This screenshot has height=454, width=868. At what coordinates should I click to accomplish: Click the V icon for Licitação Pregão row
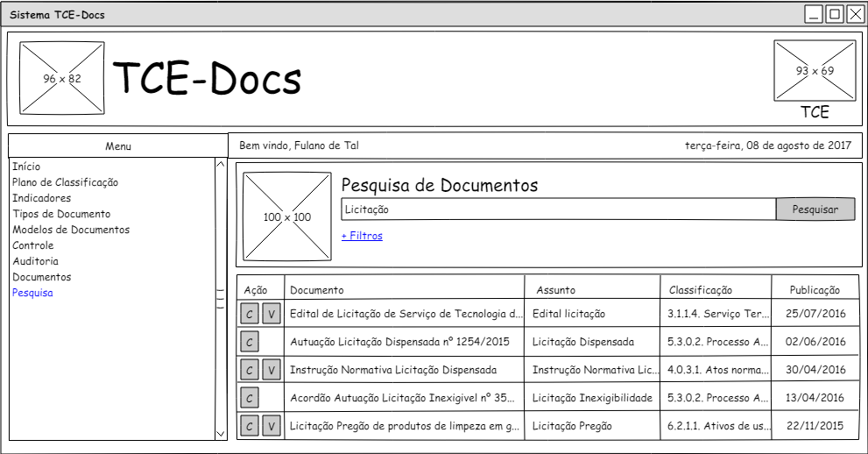[271, 426]
